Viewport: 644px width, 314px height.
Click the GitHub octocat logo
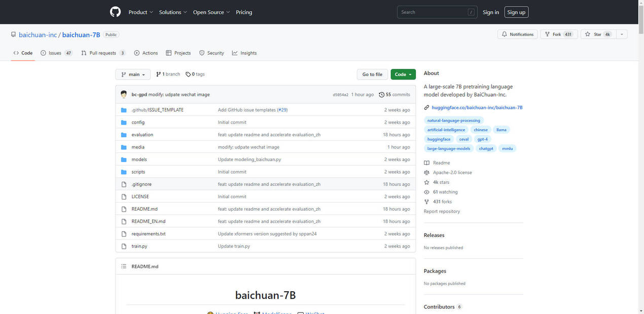click(x=115, y=12)
